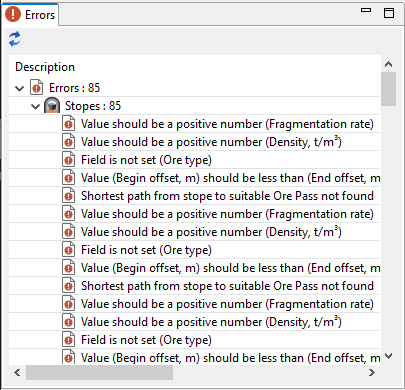Click the Stopes tunnel icon

(x=52, y=105)
